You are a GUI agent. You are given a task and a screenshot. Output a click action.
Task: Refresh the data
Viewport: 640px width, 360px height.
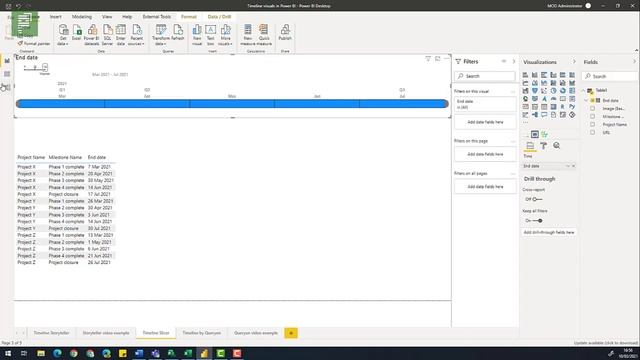pyautogui.click(x=178, y=33)
